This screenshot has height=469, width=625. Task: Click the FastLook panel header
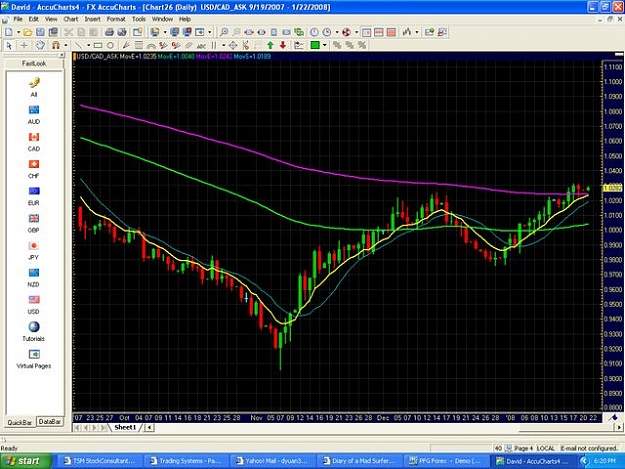coord(34,63)
